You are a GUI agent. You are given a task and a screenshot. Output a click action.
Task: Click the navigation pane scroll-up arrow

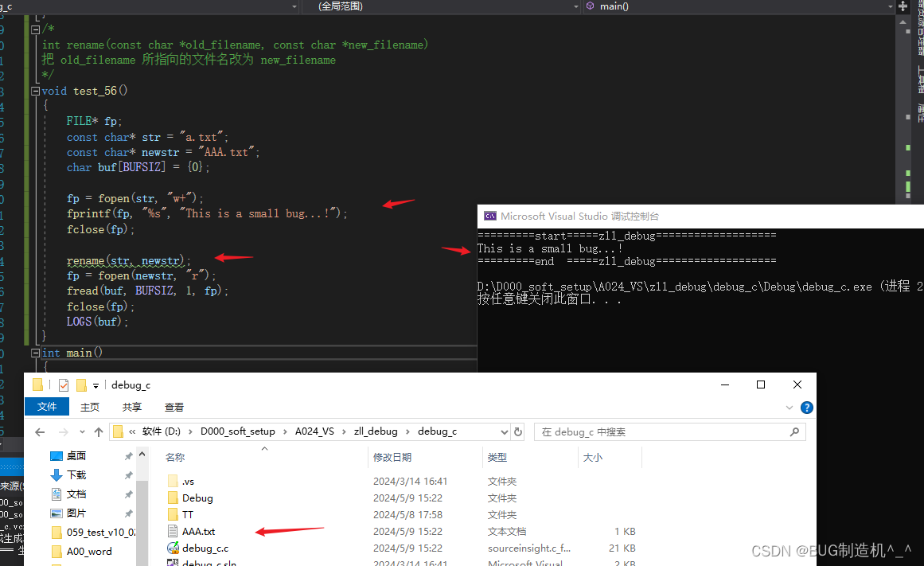point(142,454)
